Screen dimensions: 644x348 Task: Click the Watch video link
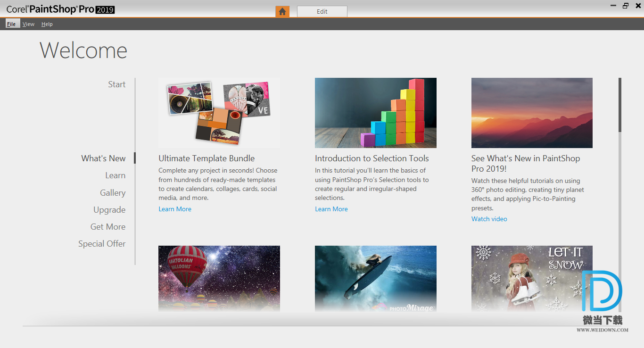coord(489,219)
